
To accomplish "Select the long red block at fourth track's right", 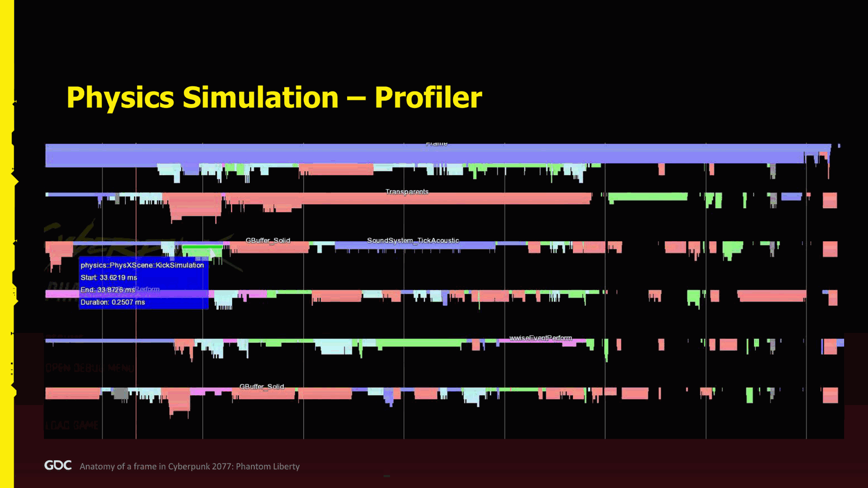I will 771,296.
